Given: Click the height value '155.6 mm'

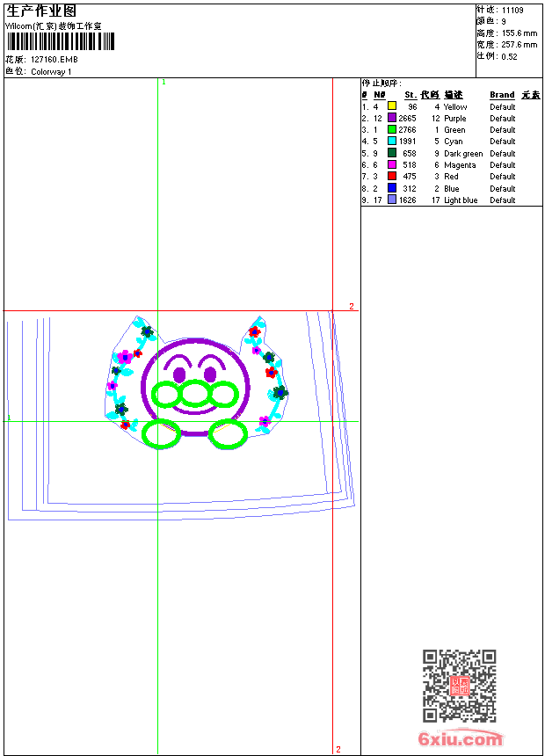Looking at the screenshot, I should (519, 33).
